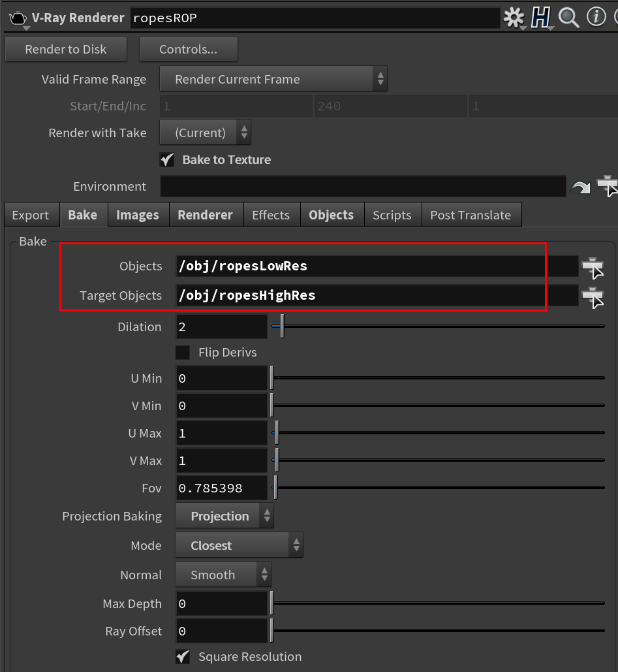Click the Fov slider handle

(275, 488)
